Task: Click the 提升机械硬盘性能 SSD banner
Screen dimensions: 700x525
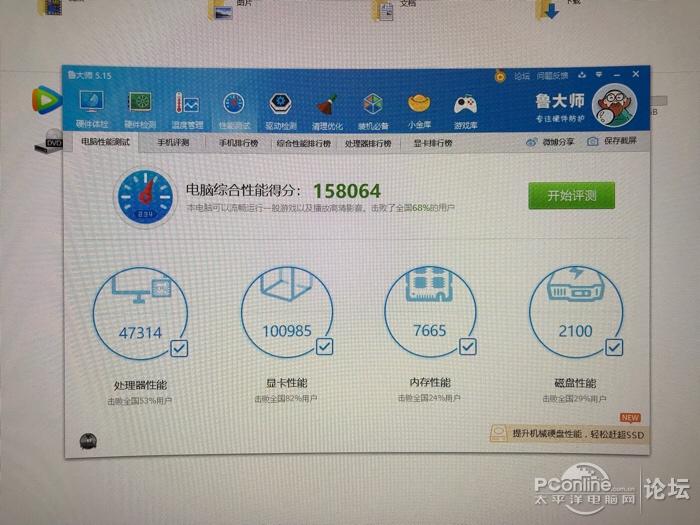Action: [568, 433]
